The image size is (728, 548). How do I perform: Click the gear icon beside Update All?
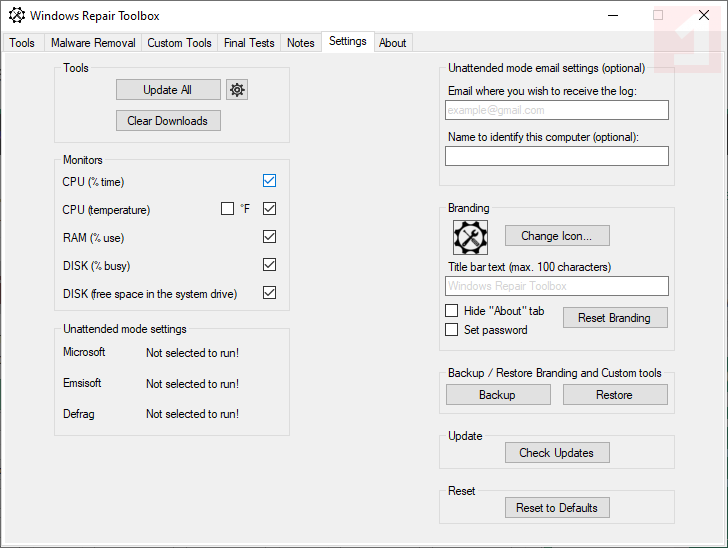(x=237, y=90)
